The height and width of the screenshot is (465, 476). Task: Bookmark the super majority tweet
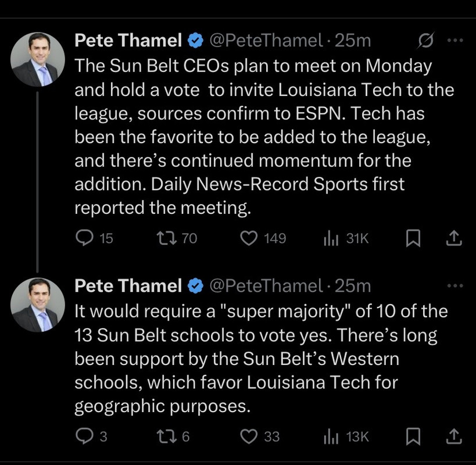(413, 437)
